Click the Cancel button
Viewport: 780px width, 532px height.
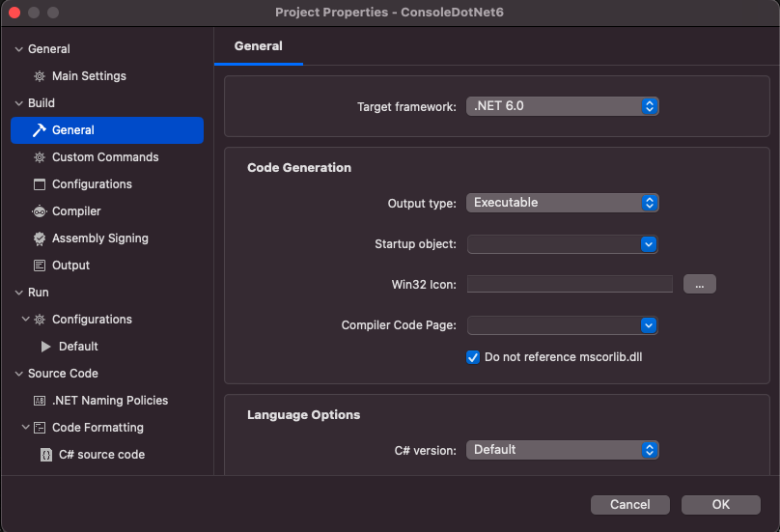(x=629, y=505)
